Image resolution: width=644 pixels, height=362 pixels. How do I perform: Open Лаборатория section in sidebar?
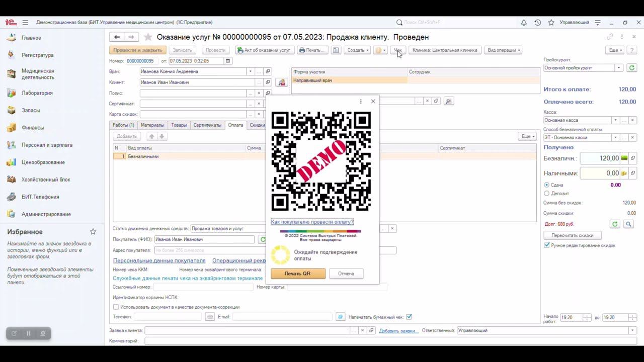(x=37, y=93)
